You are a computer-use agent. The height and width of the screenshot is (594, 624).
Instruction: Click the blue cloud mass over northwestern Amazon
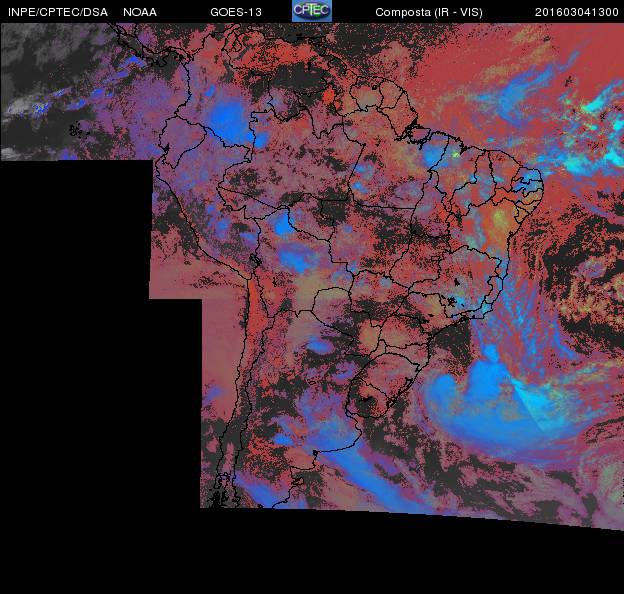(x=228, y=117)
